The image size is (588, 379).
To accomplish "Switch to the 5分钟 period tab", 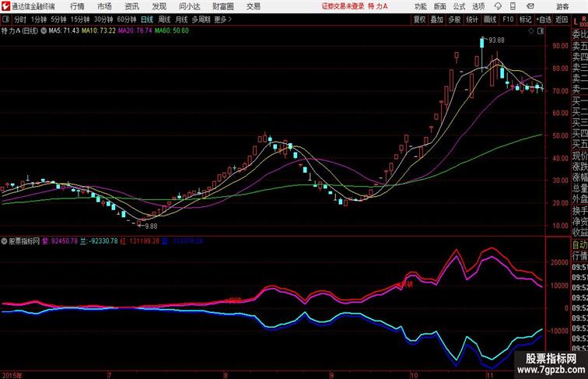I will click(58, 19).
